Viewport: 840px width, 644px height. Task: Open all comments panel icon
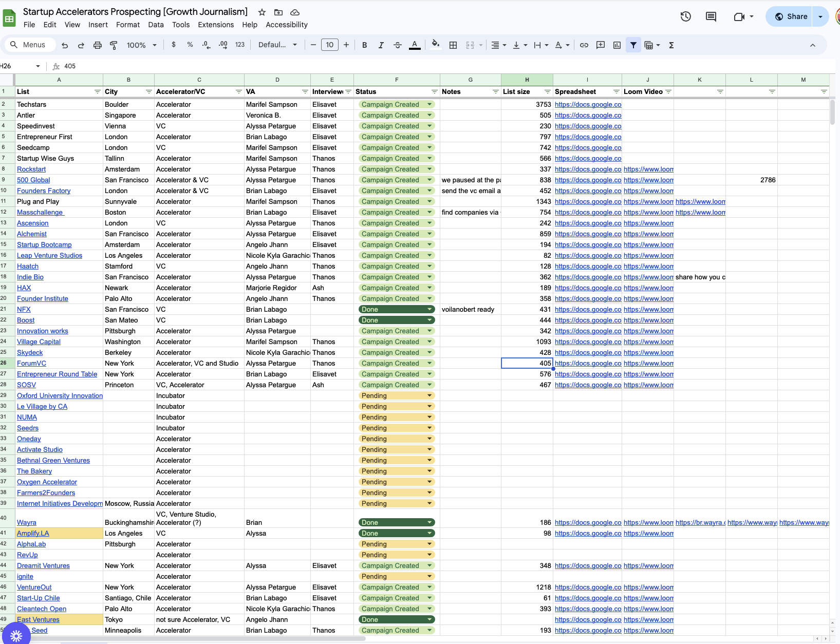click(711, 16)
